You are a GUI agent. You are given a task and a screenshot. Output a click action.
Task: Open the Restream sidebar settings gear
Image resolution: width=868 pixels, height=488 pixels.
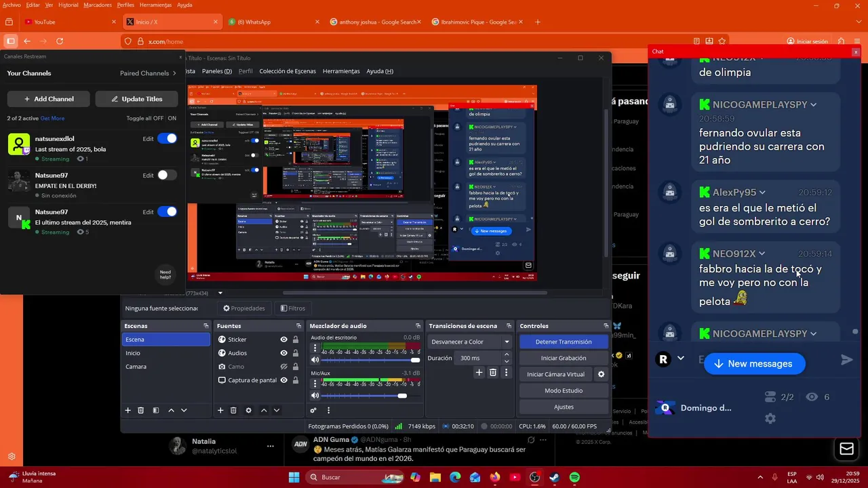tap(12, 457)
